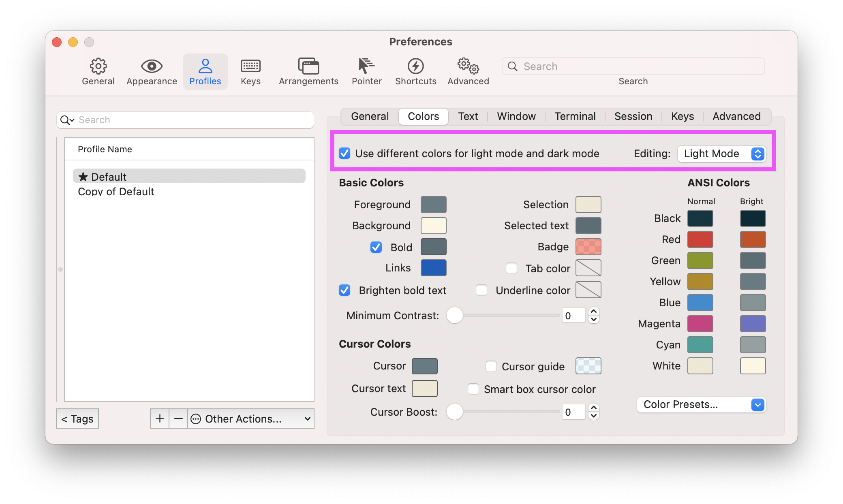The image size is (843, 504).
Task: Open Keys preferences keyboard icon
Action: (x=250, y=66)
